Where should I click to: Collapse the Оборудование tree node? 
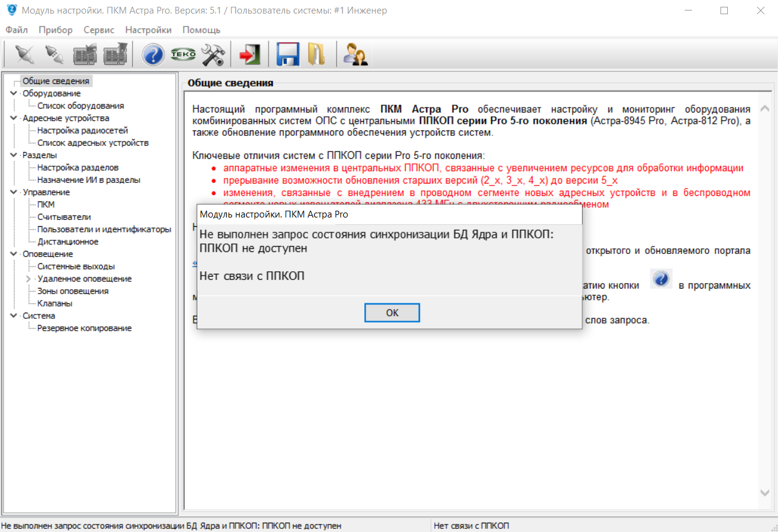tap(14, 93)
